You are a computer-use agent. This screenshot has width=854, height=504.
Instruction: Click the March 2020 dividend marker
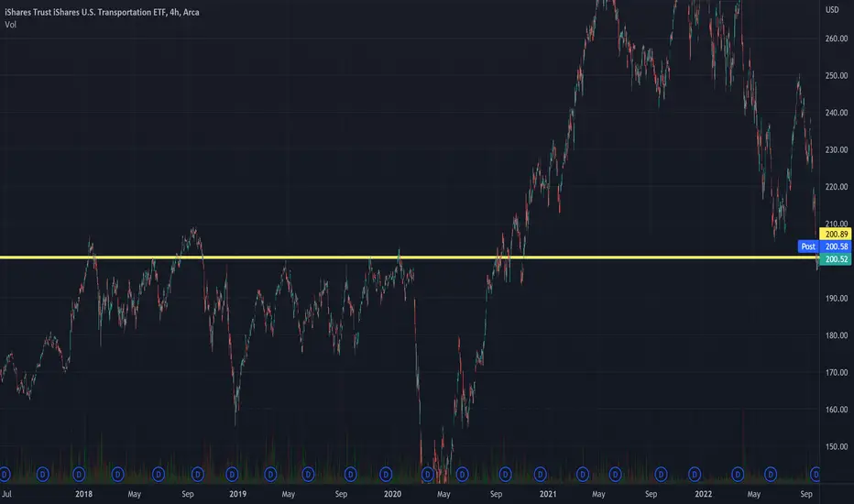tap(428, 475)
